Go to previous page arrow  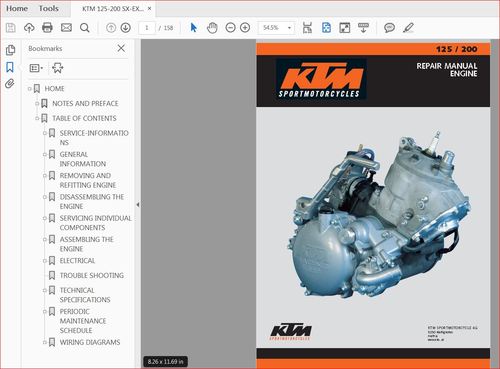point(111,28)
